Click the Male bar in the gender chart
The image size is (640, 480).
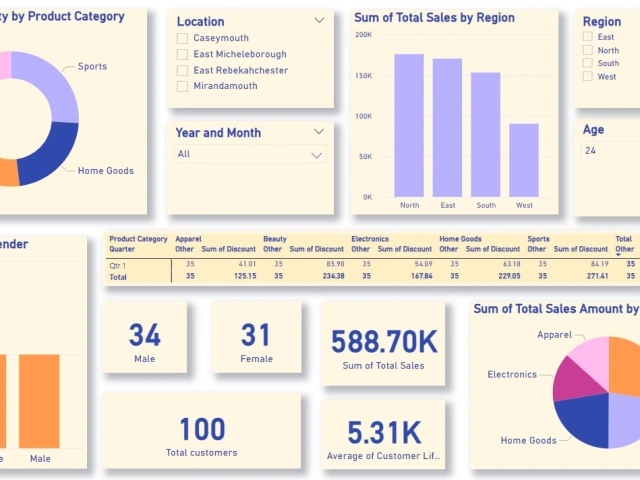pos(39,400)
